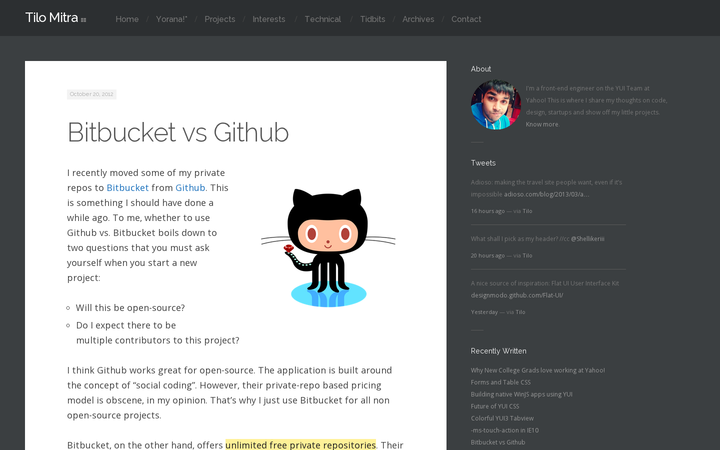Click the Bitbucket vs Github post title
This screenshot has height=450, width=720.
178,132
